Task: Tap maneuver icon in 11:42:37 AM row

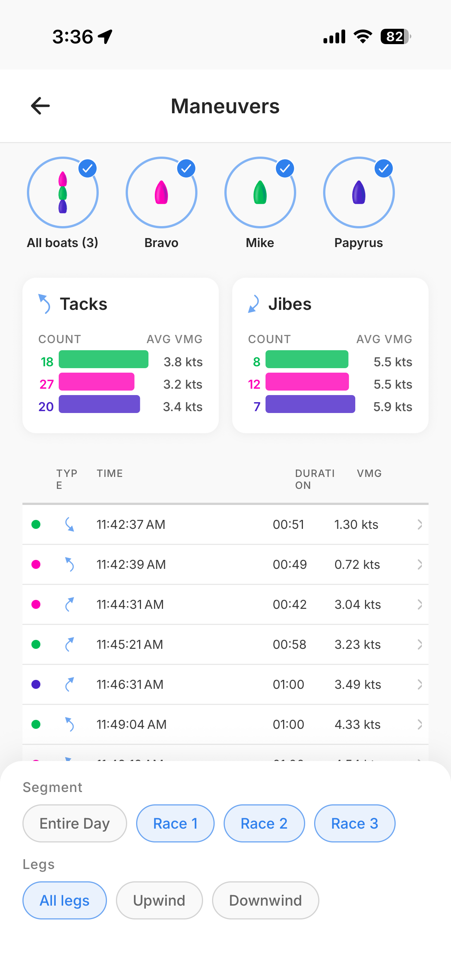Action: click(69, 524)
